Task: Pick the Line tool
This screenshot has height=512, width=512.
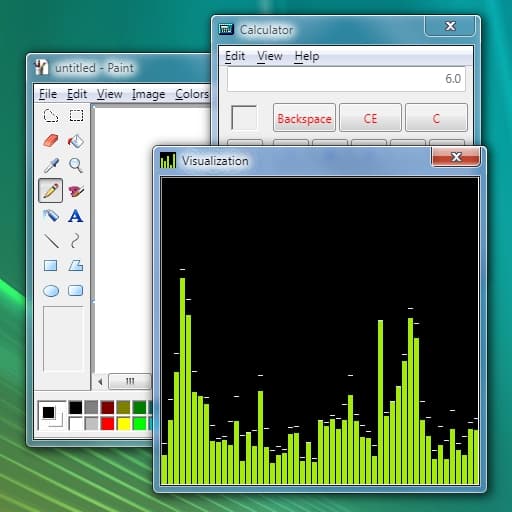Action: click(51, 241)
